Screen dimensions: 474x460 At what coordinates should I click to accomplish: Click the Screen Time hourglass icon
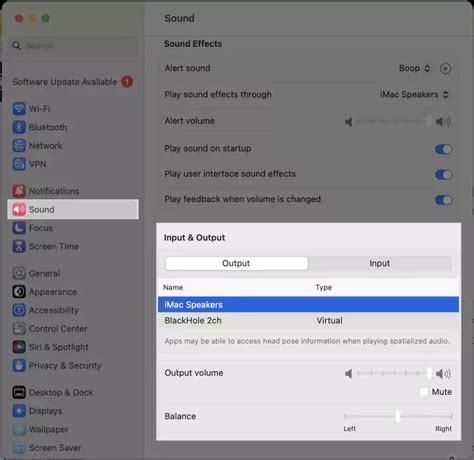coord(19,246)
